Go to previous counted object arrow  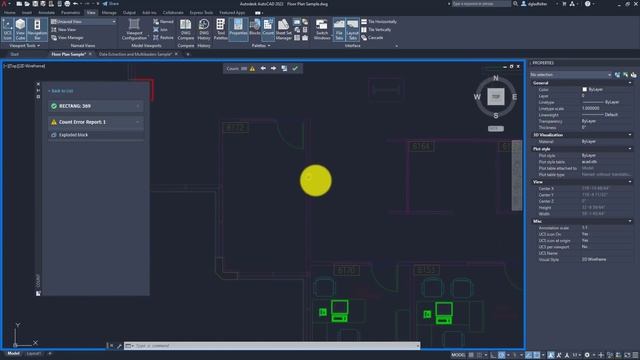(x=263, y=69)
